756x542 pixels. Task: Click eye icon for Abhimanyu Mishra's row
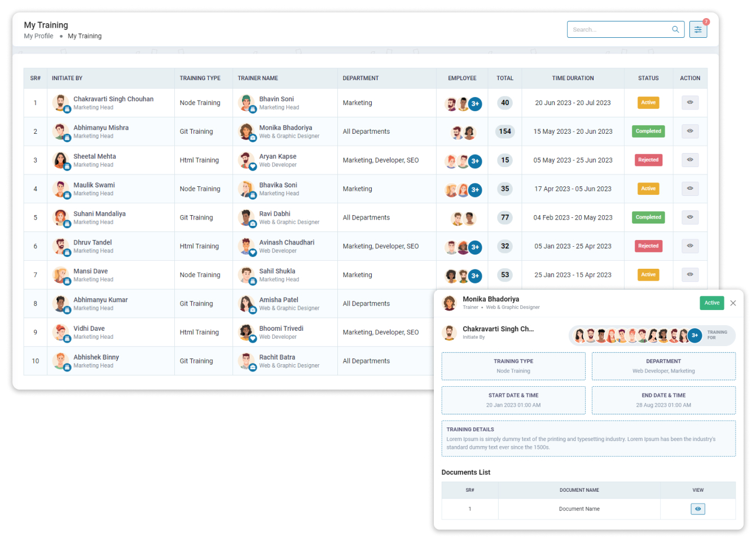pyautogui.click(x=689, y=131)
